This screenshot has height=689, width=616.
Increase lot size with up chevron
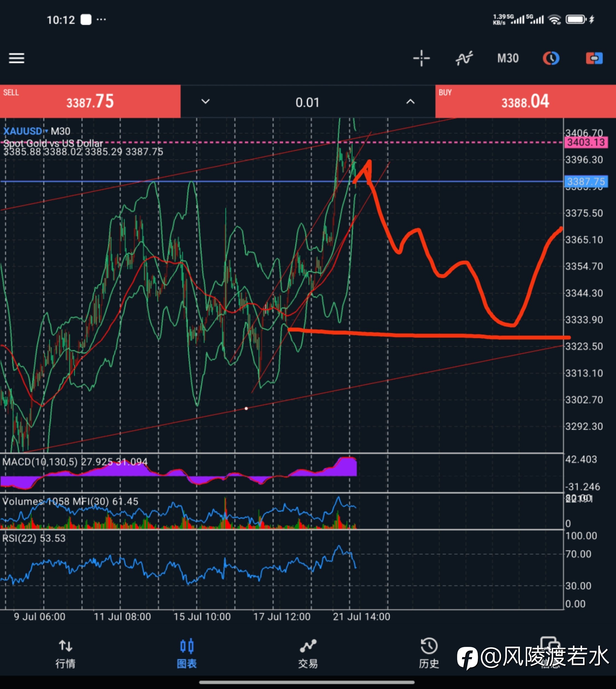point(410,102)
